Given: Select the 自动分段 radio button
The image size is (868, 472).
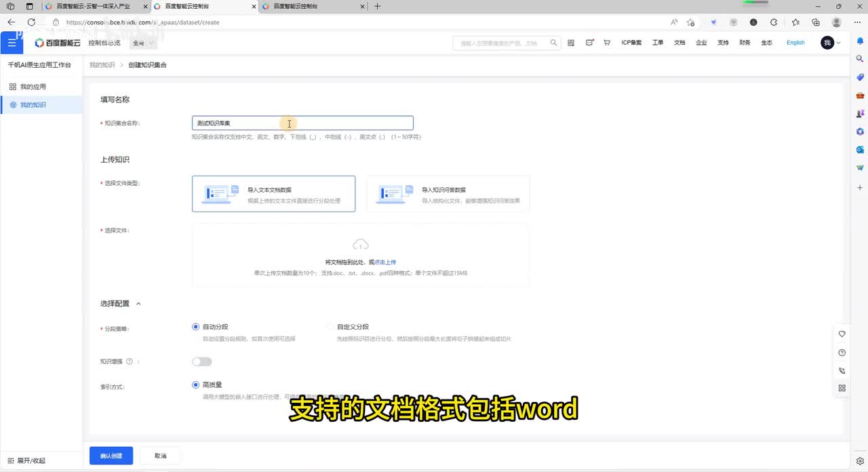Looking at the screenshot, I should point(196,327).
